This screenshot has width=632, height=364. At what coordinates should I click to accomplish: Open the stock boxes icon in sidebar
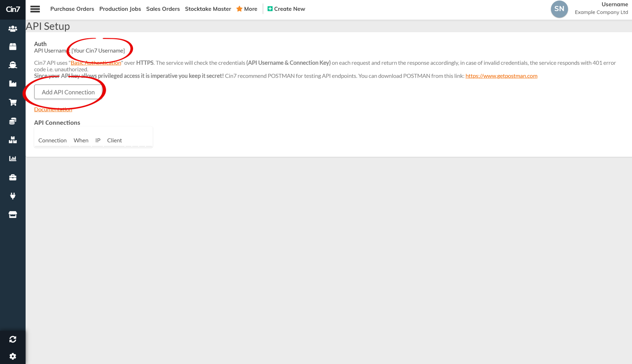pos(13,140)
